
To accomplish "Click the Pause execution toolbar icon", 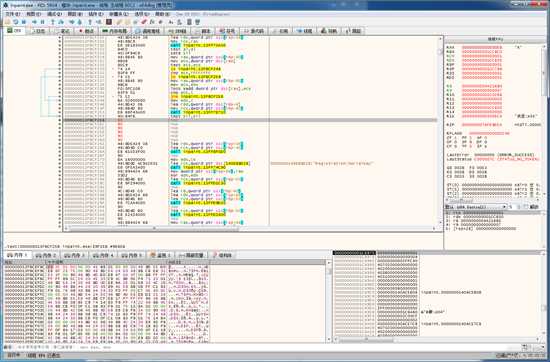I will 42,22.
